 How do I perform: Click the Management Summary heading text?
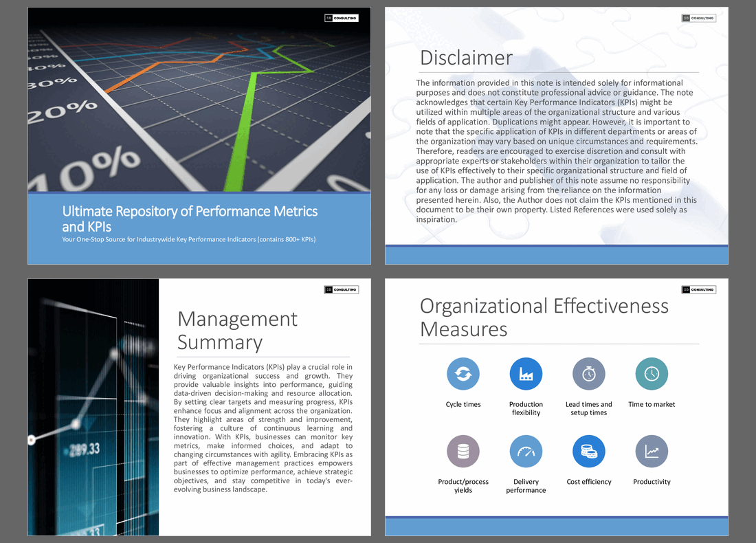click(x=237, y=330)
